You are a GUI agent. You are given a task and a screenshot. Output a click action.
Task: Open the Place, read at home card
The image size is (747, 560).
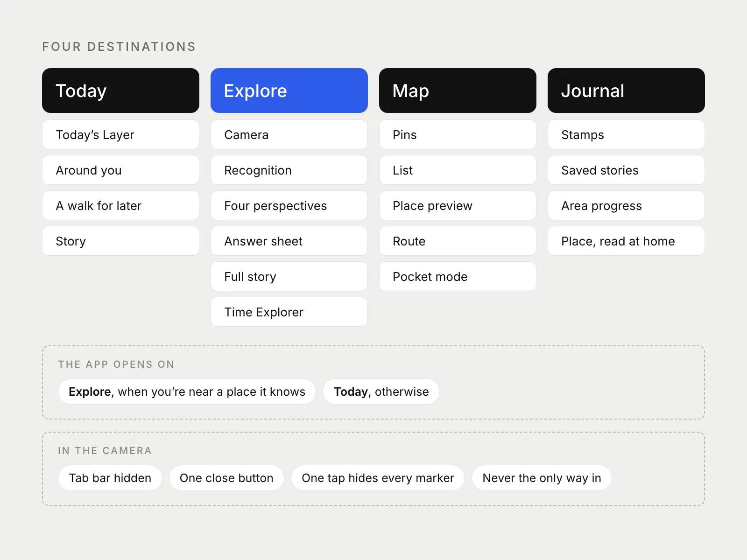[626, 241]
